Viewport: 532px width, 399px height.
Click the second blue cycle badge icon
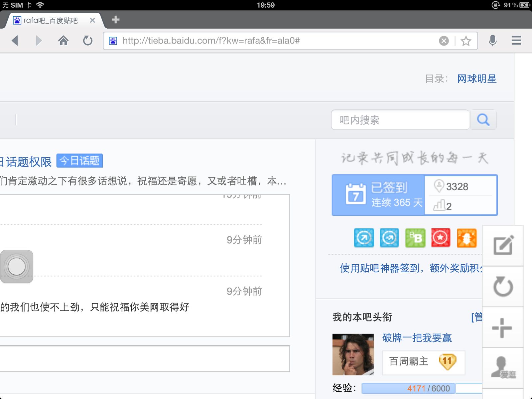[x=389, y=238]
